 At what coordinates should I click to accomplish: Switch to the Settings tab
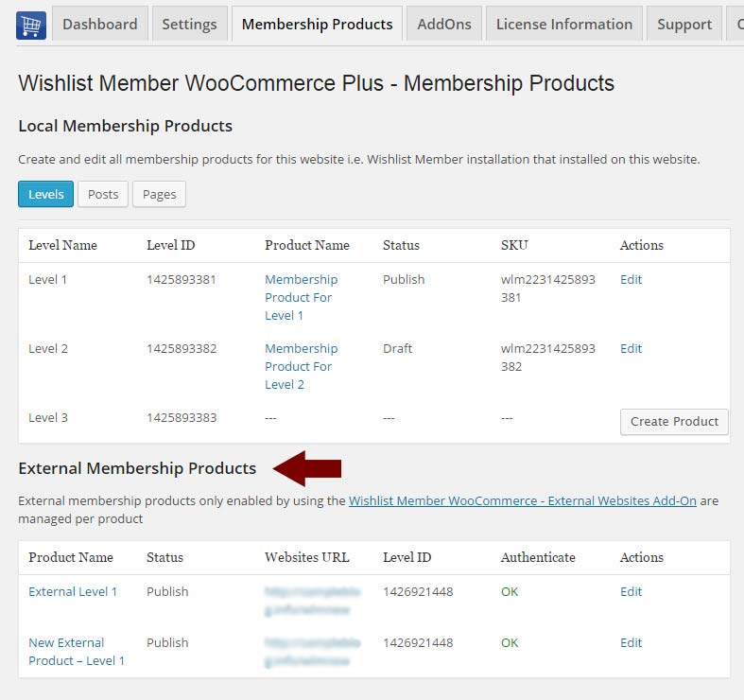(x=189, y=24)
